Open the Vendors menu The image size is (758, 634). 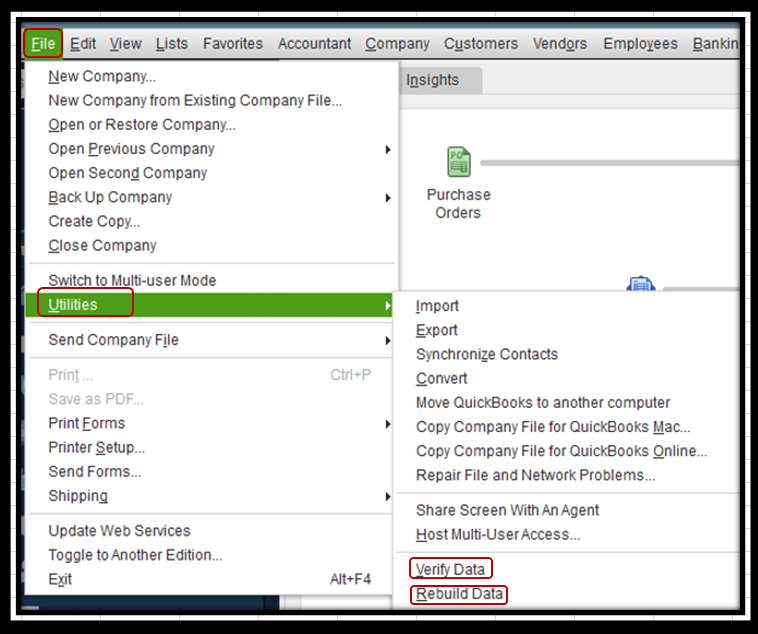click(x=560, y=44)
